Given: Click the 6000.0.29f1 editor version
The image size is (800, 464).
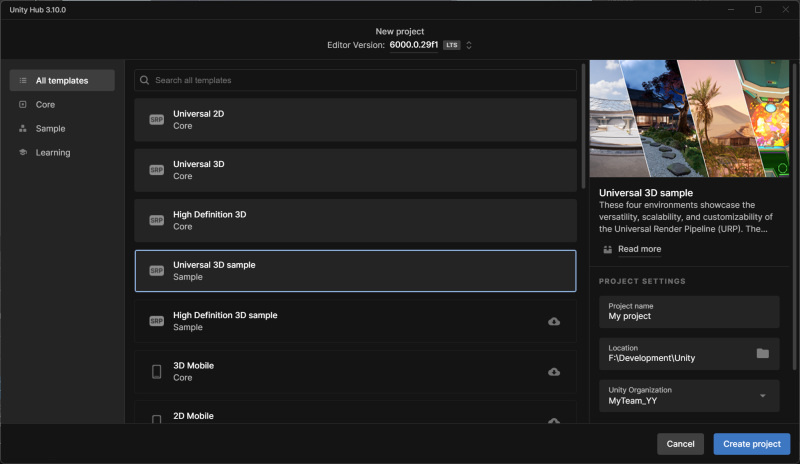Looking at the screenshot, I should point(413,45).
